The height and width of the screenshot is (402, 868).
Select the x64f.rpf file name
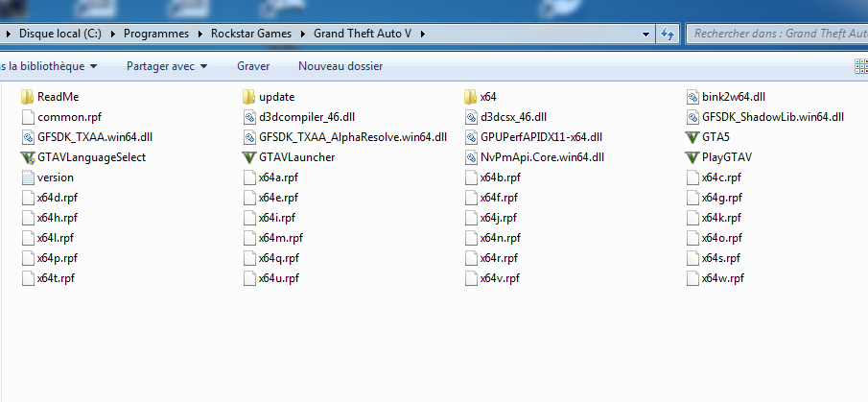pos(499,198)
